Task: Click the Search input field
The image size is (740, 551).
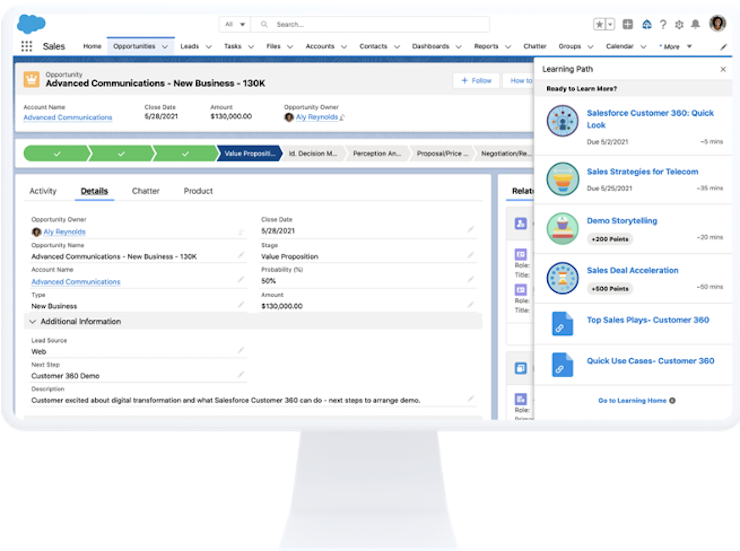Action: (x=370, y=24)
